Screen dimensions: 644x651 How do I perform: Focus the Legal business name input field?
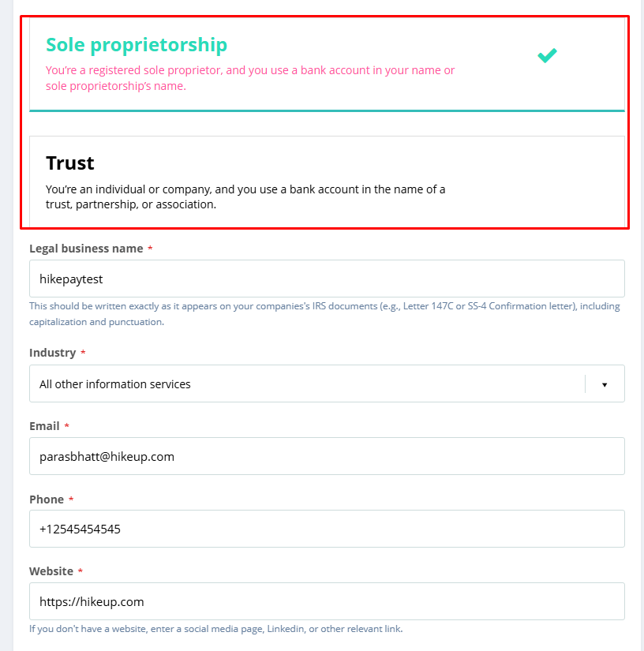click(x=327, y=279)
